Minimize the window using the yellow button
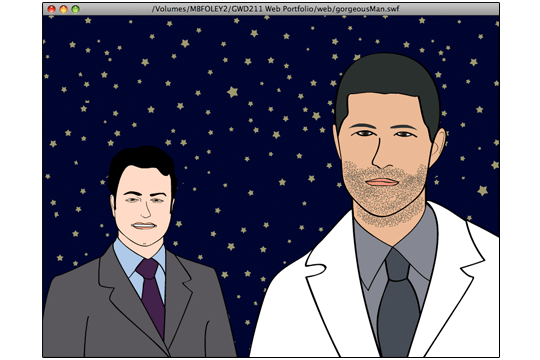The image size is (540, 360). (x=63, y=9)
